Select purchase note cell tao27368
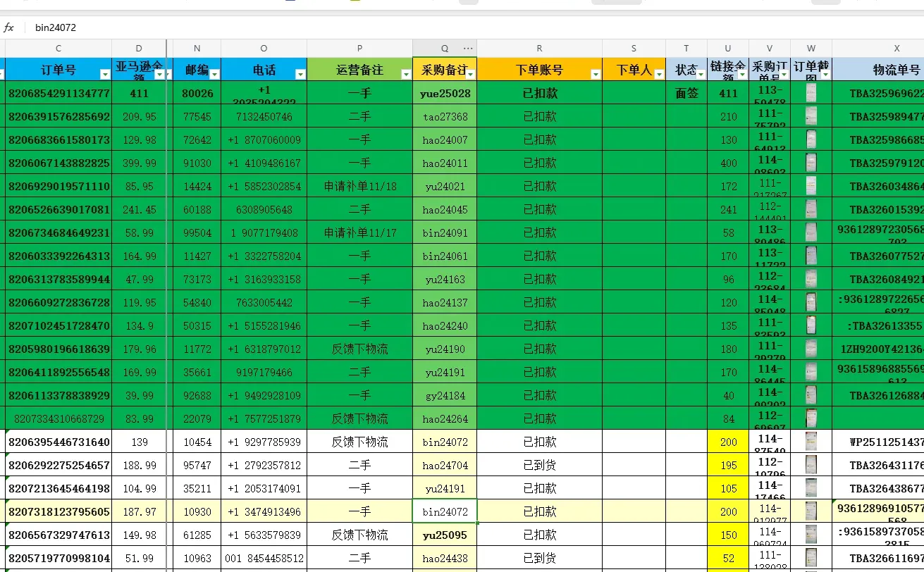Screen dimensions: 924x572 point(445,116)
